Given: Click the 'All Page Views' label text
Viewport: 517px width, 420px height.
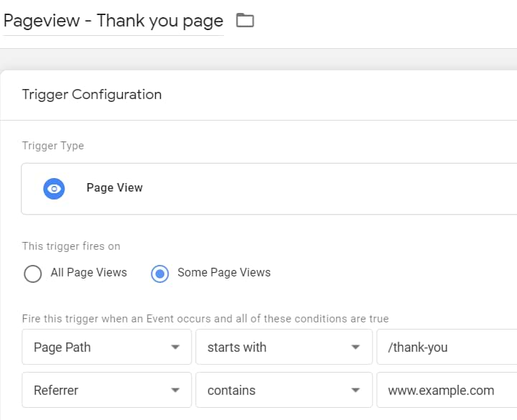Looking at the screenshot, I should tap(88, 273).
